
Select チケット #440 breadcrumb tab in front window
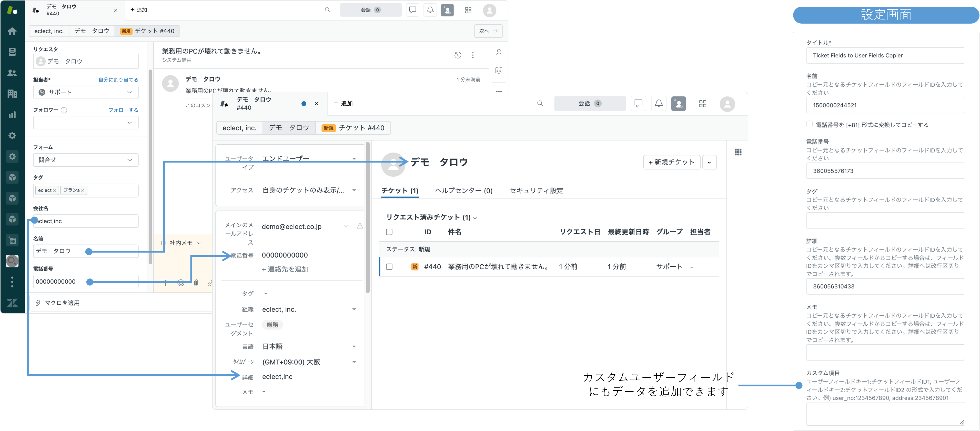[353, 128]
